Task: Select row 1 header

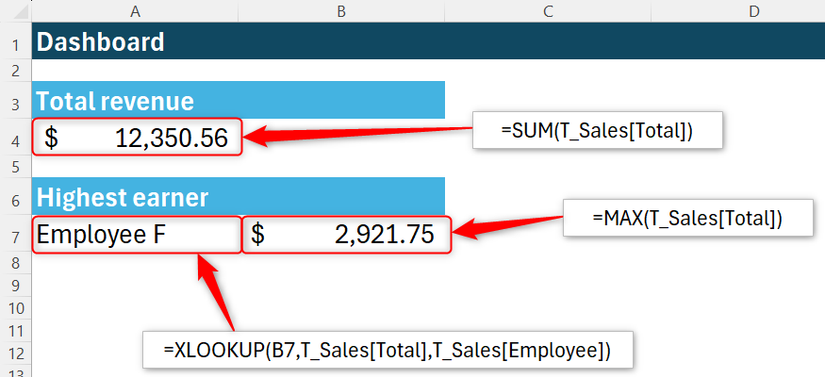Action: pos(16,41)
